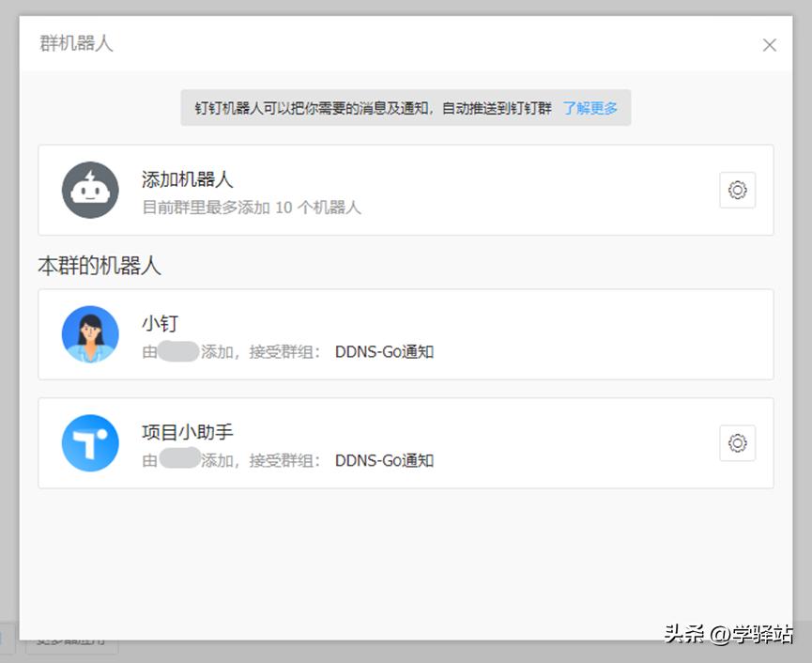Viewport: 812px width, 663px height.
Task: Click the 添加机器人 card to add a robot
Action: pyautogui.click(x=375, y=190)
